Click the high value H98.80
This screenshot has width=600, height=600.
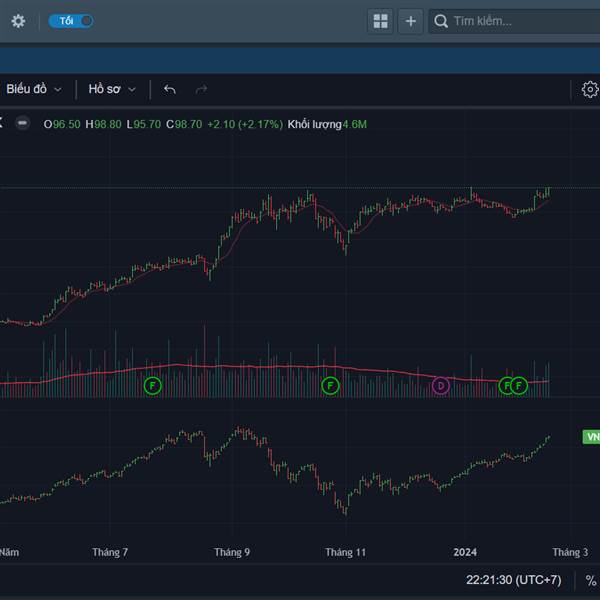tap(103, 124)
